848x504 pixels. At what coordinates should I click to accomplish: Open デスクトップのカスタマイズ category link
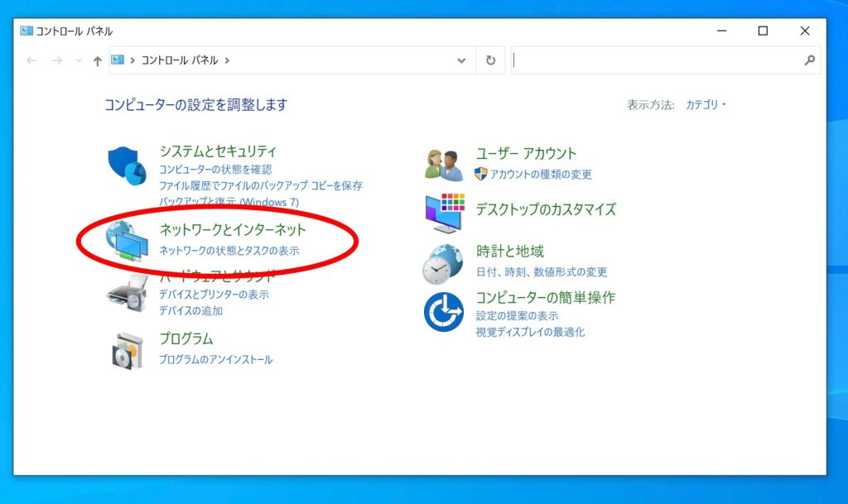pos(546,209)
